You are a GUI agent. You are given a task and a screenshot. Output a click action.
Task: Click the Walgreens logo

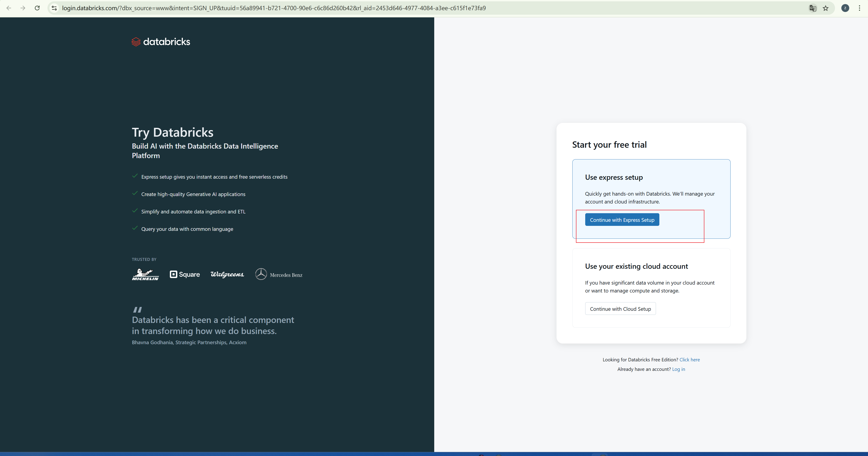(x=227, y=274)
